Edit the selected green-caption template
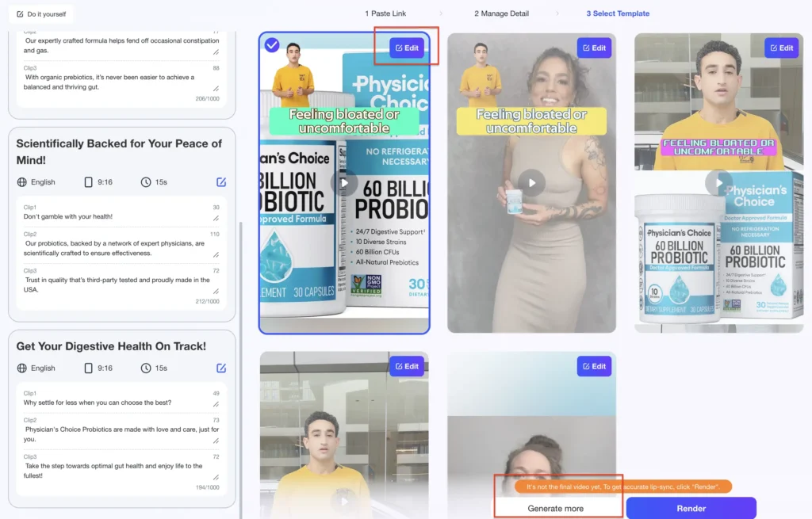The image size is (812, 519). (x=407, y=48)
